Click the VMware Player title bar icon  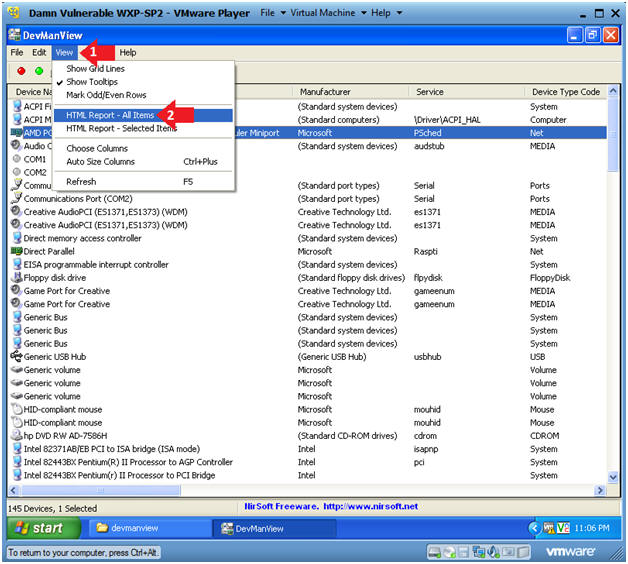click(13, 13)
